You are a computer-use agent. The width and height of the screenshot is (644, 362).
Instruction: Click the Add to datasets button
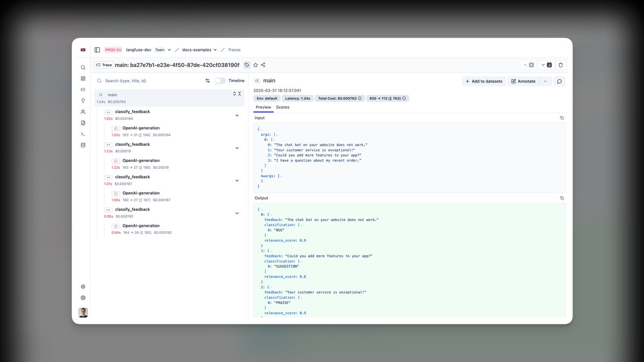tap(484, 82)
